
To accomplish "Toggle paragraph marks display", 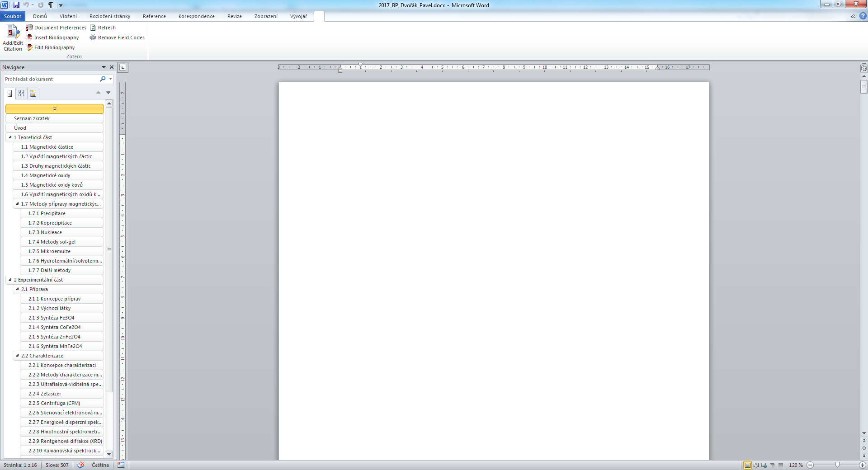I will click(50, 5).
